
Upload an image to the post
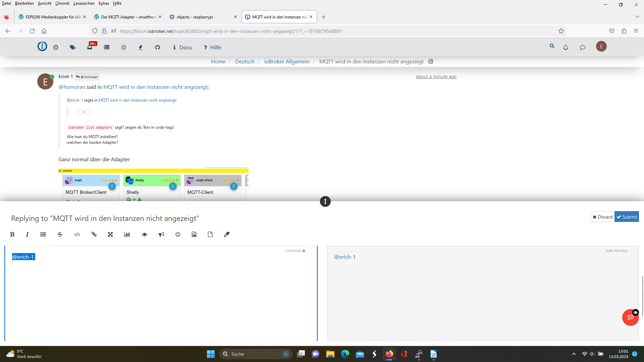point(194,235)
